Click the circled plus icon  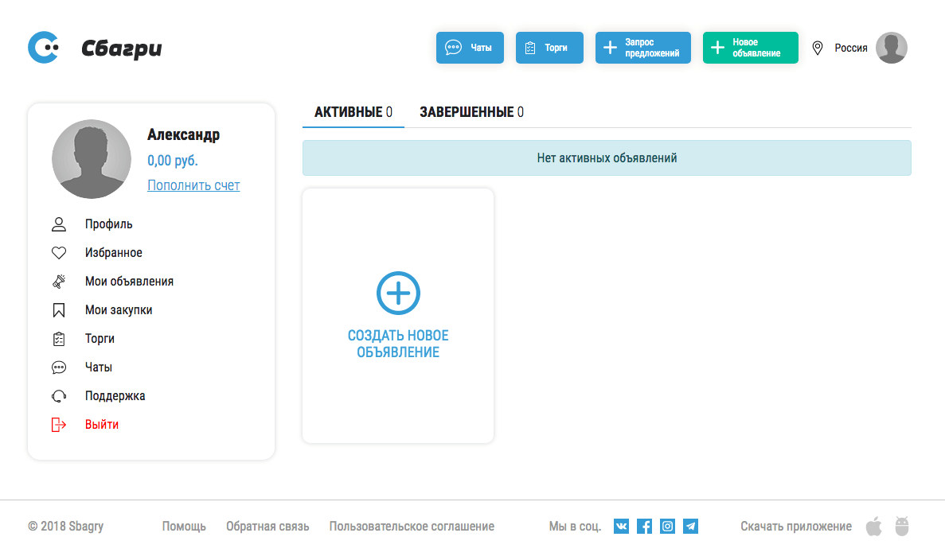click(x=398, y=294)
